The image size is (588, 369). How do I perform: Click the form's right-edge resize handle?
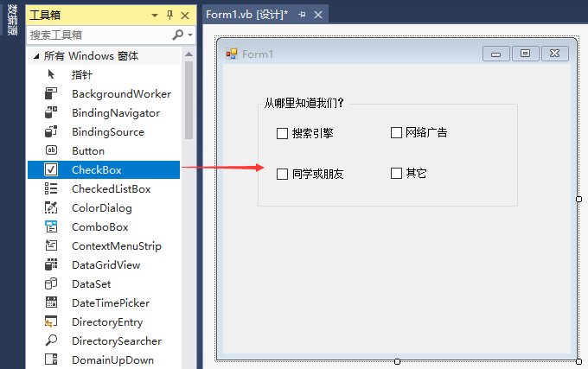click(579, 199)
